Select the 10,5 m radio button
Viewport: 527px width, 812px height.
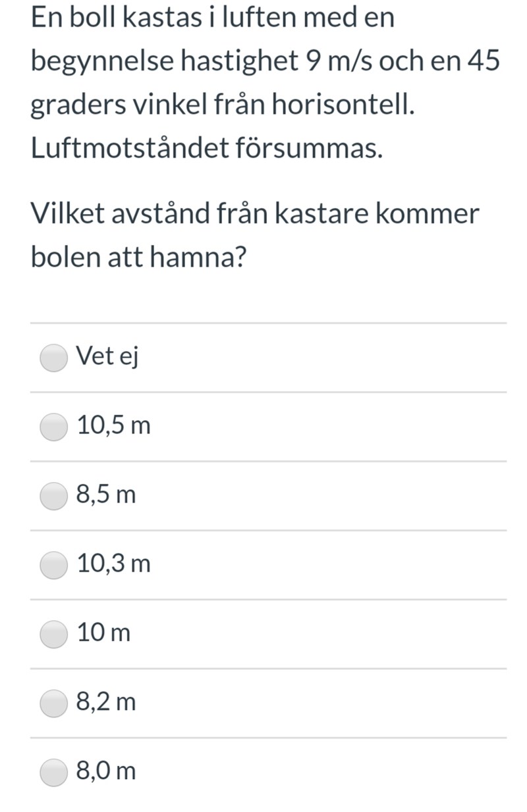click(x=53, y=427)
